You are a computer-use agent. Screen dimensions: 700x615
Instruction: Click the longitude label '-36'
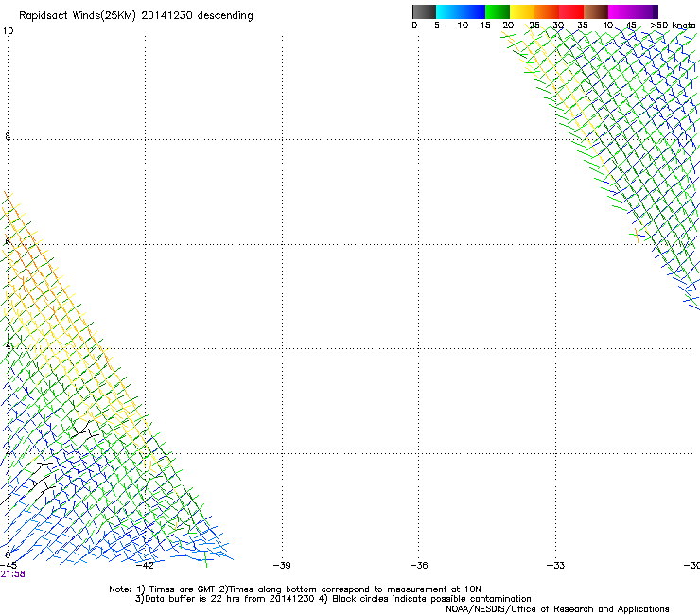pos(419,565)
